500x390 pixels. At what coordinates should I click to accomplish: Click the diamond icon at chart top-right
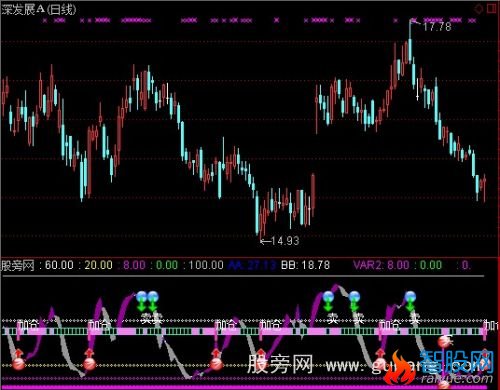478,9
